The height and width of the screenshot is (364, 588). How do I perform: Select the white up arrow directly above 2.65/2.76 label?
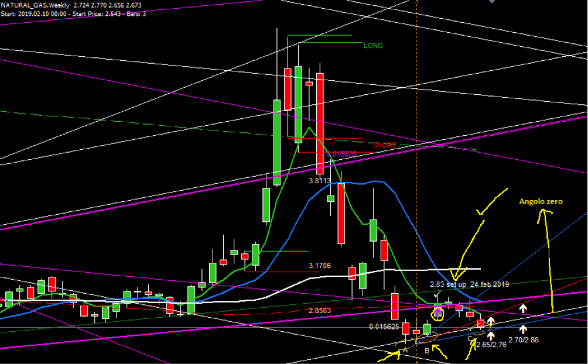[x=491, y=336]
